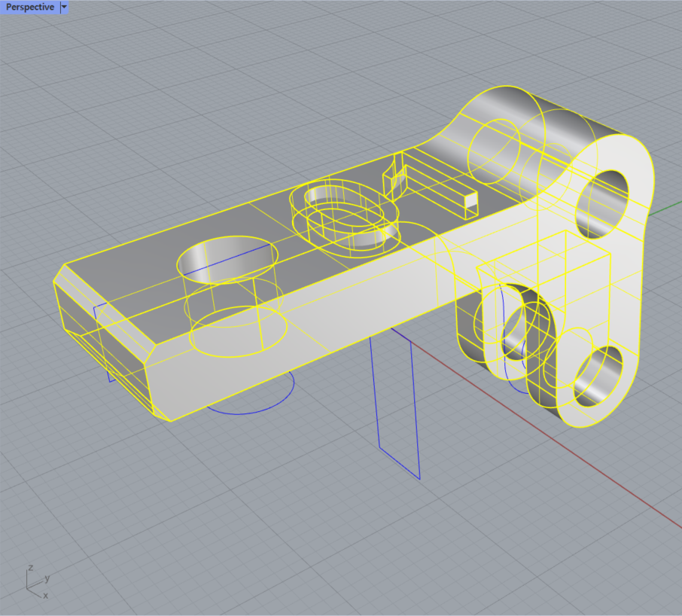The width and height of the screenshot is (682, 616).
Task: Click the Perspective viewport title label
Action: (x=30, y=7)
